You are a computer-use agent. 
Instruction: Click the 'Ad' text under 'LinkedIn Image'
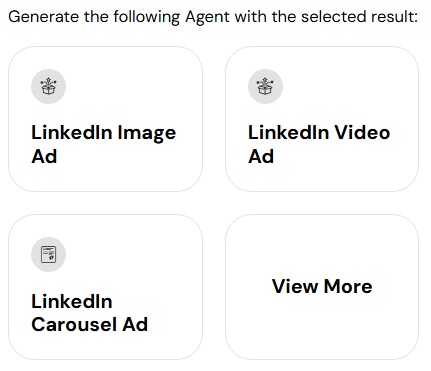[44, 156]
